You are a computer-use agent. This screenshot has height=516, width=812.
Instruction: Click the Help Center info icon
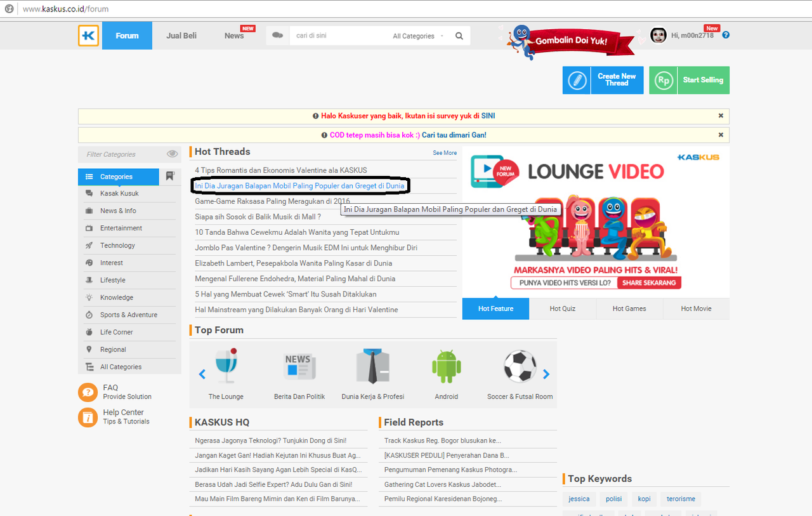[x=88, y=417]
